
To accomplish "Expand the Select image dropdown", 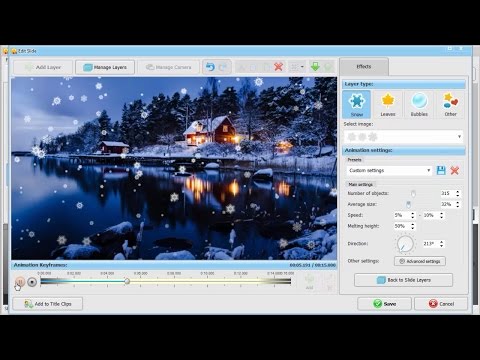I will (403, 137).
